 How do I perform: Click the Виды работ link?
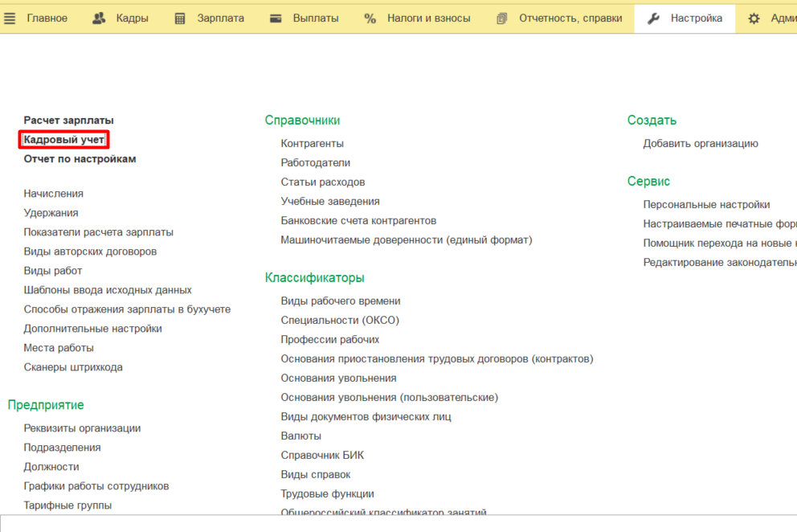coord(53,271)
